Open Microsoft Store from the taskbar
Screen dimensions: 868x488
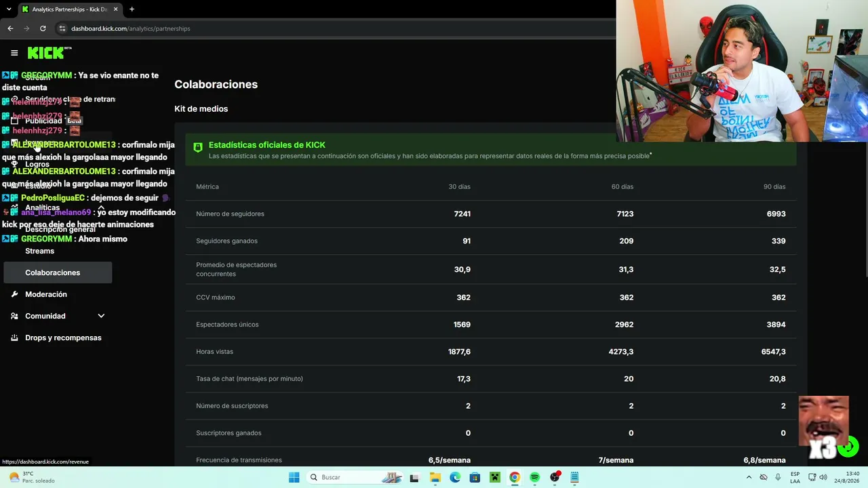click(x=475, y=477)
